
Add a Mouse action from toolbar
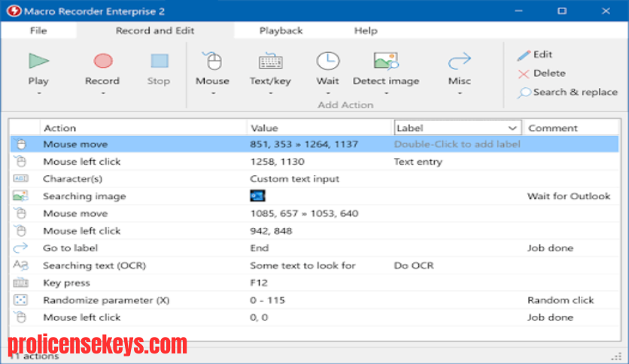(x=213, y=61)
